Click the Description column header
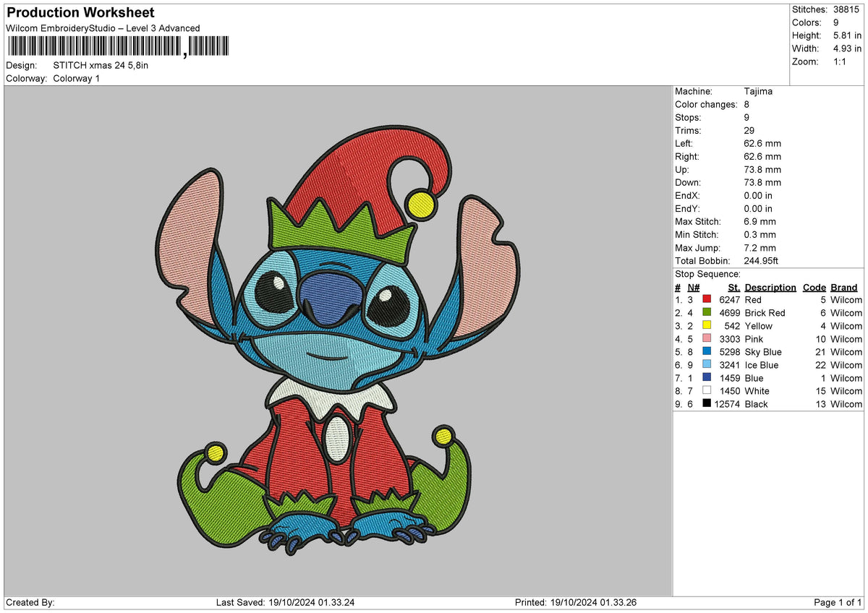868x613 pixels. (x=770, y=287)
